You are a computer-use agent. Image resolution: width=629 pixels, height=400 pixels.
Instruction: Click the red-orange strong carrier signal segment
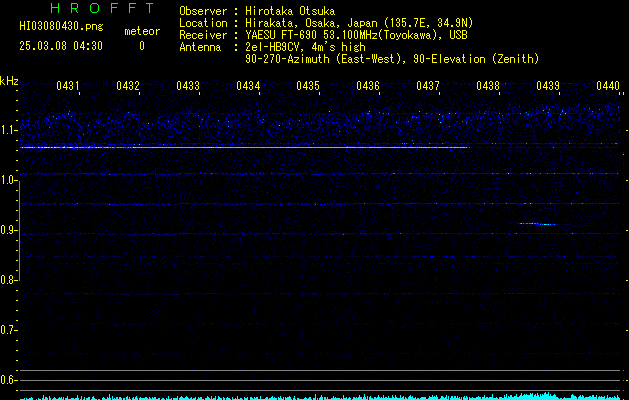(x=76, y=148)
